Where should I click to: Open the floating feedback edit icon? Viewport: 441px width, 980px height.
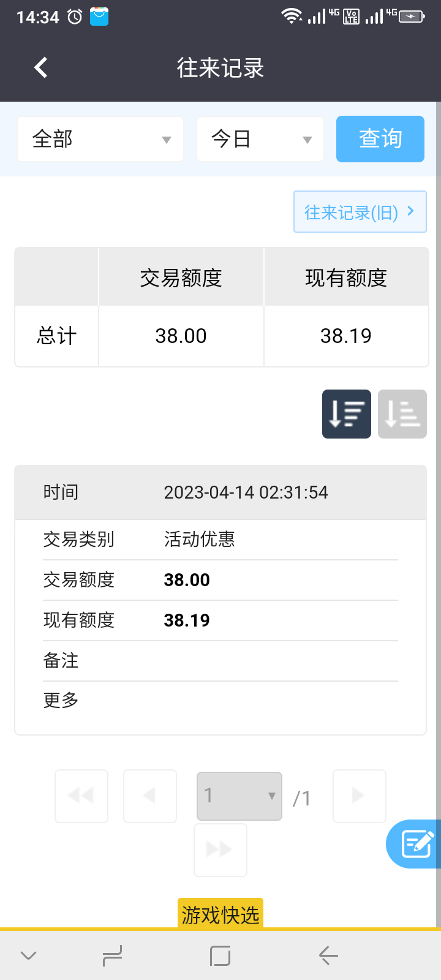(x=417, y=844)
